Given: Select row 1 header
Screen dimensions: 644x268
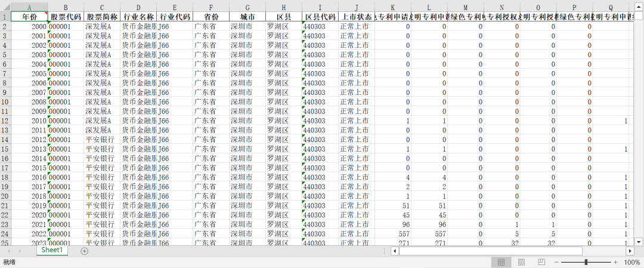Looking at the screenshot, I should click(x=5, y=17).
